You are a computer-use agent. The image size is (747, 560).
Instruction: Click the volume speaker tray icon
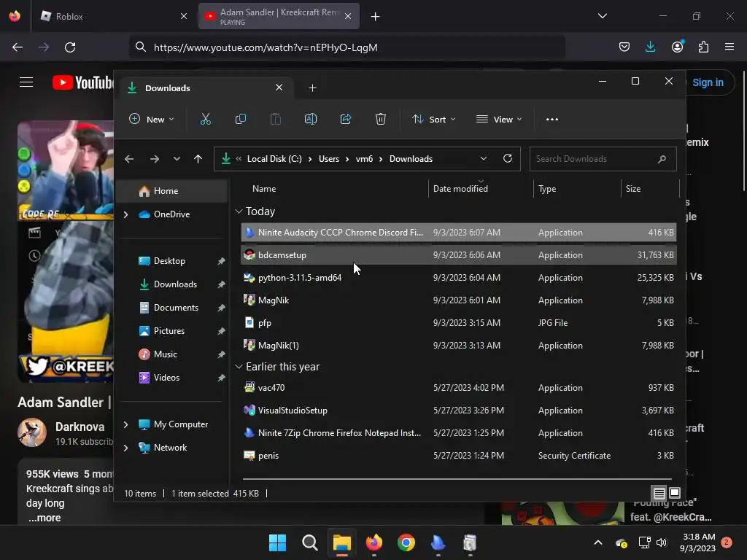point(662,542)
